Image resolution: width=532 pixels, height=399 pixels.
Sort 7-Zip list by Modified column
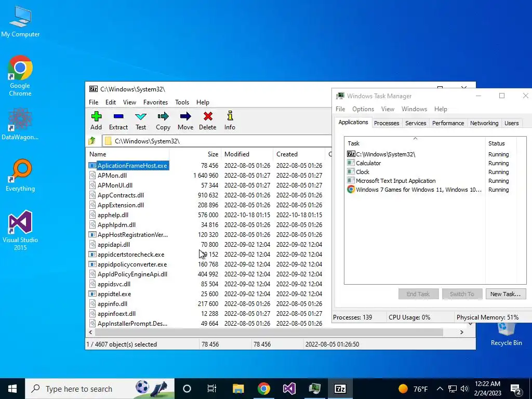[x=247, y=154]
